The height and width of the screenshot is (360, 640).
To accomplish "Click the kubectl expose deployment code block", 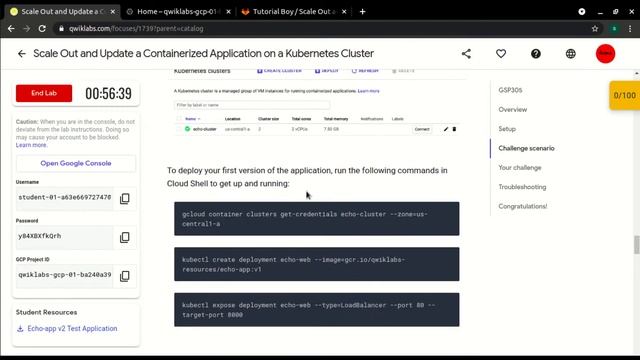I will [x=317, y=310].
